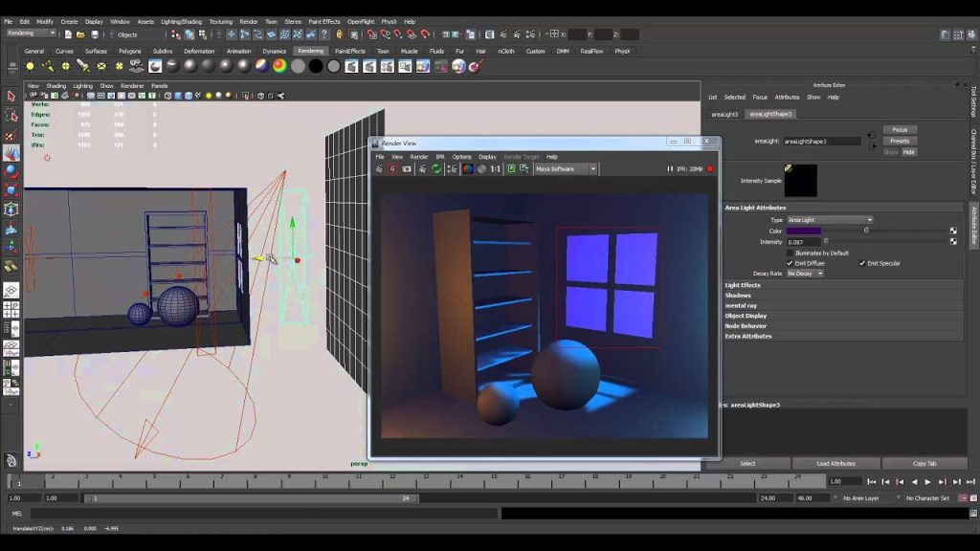Viewport: 980px width, 551px height.
Task: Enable Illuminates by Default checkbox
Action: 790,253
